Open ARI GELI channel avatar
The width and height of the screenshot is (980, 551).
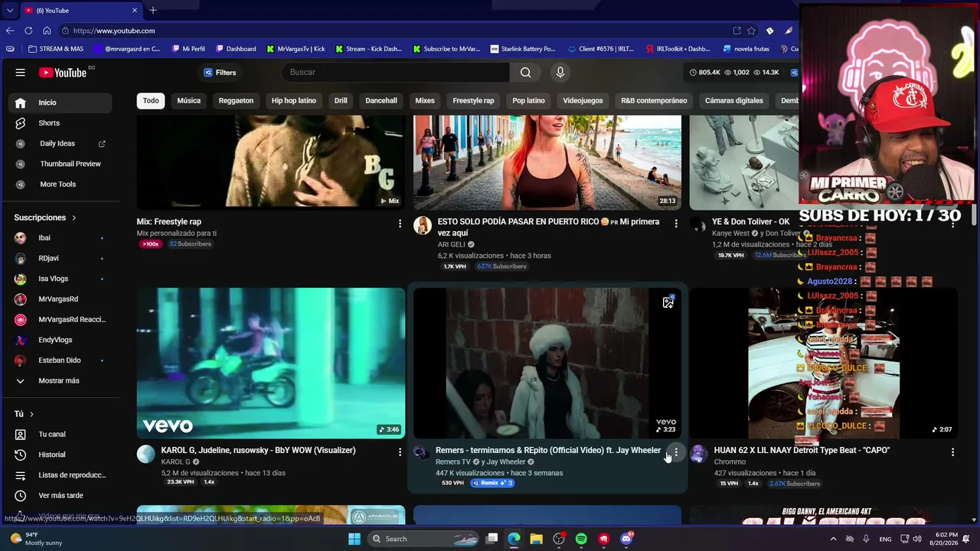click(423, 225)
